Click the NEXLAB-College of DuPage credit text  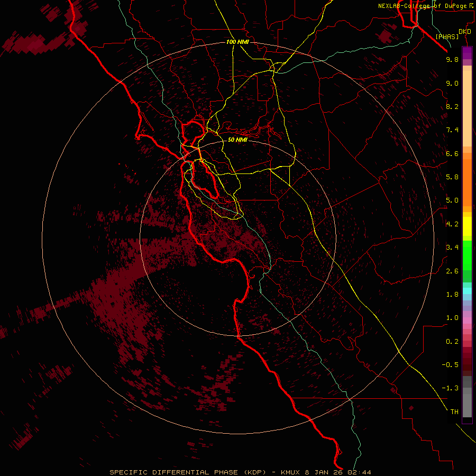coord(422,6)
